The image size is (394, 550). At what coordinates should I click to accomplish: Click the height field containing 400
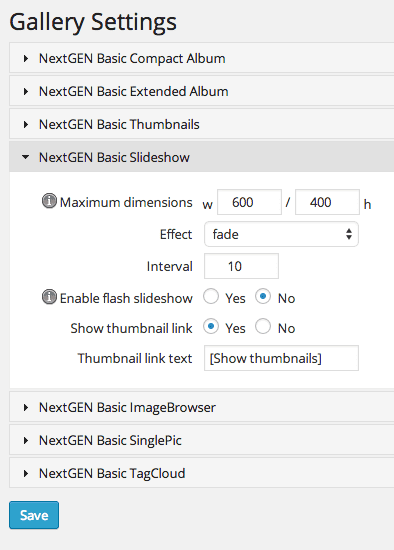pyautogui.click(x=327, y=202)
